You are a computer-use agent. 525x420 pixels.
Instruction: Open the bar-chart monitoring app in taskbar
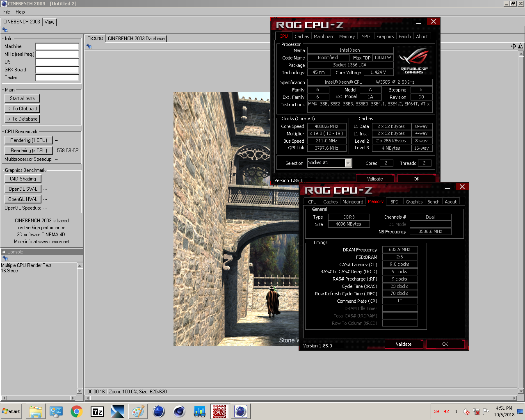pos(200,411)
